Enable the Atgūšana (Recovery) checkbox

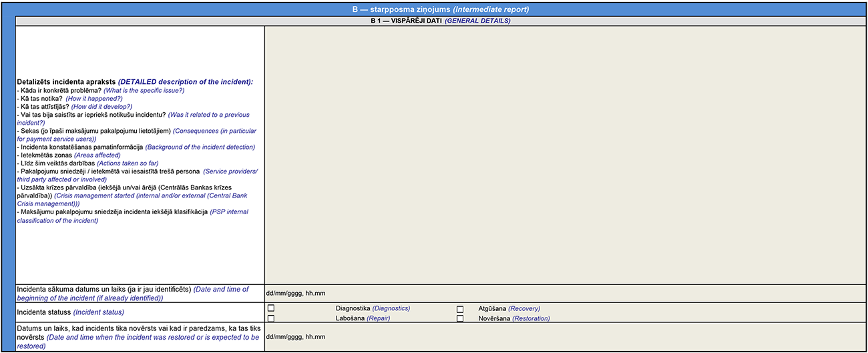[460, 309]
